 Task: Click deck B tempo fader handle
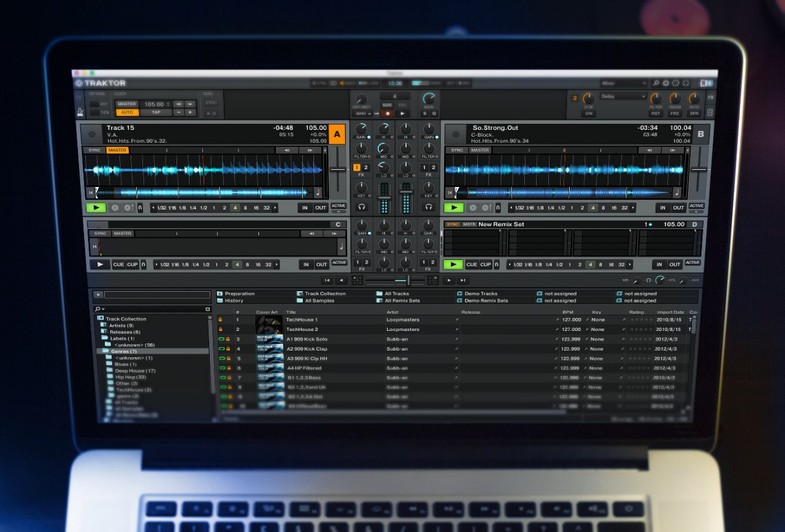(x=697, y=169)
